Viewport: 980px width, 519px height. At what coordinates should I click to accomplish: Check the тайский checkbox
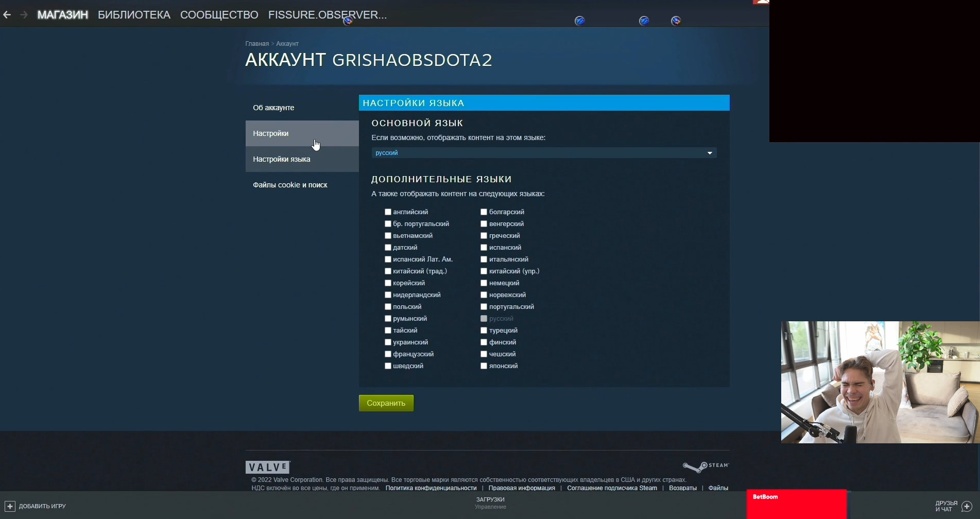pos(388,331)
